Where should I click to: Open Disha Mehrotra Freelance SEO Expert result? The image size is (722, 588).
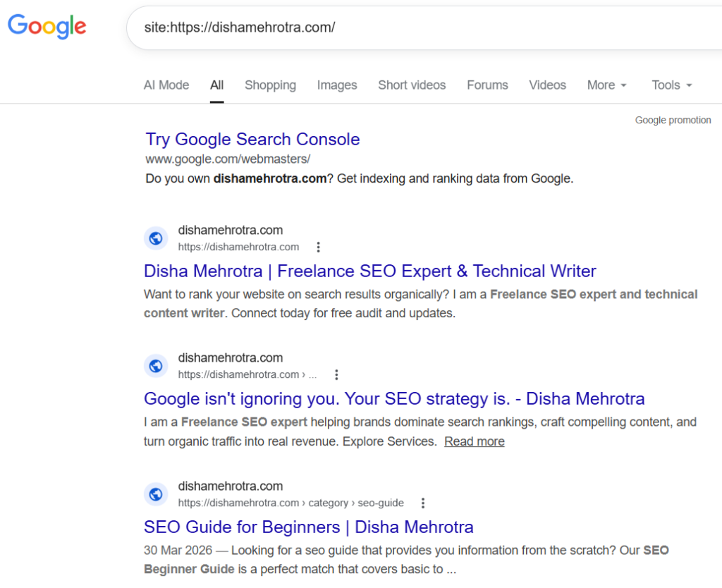[x=369, y=271]
